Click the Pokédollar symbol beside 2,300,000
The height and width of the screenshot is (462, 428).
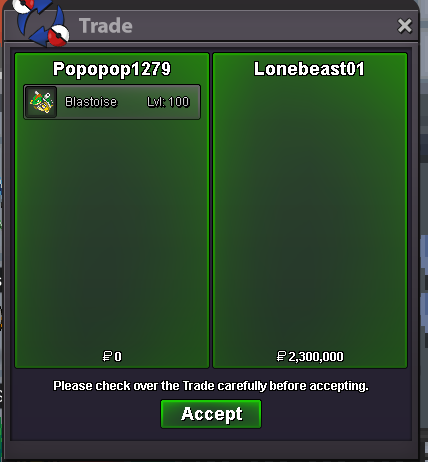click(x=281, y=356)
